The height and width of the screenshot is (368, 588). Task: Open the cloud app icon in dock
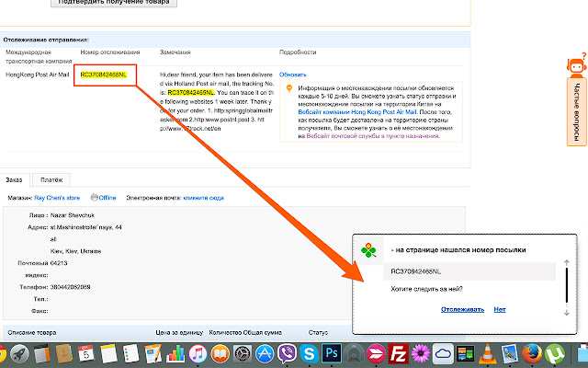coord(443,353)
